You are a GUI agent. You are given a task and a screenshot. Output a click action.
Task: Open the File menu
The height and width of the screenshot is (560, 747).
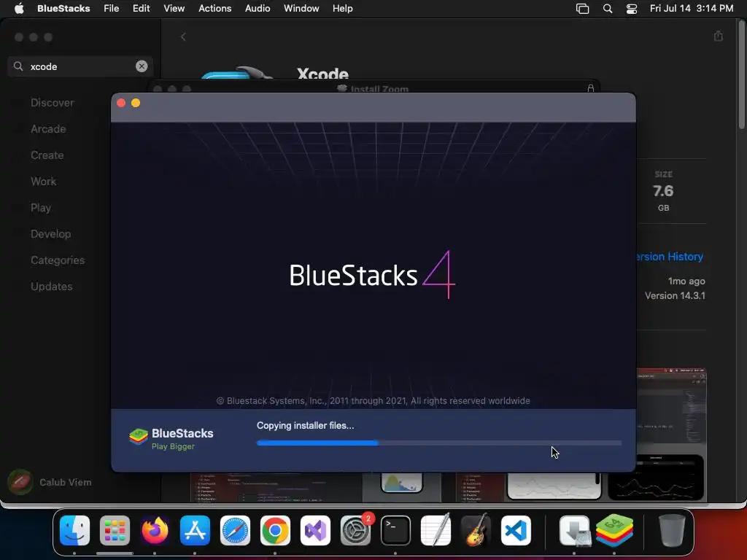(112, 8)
